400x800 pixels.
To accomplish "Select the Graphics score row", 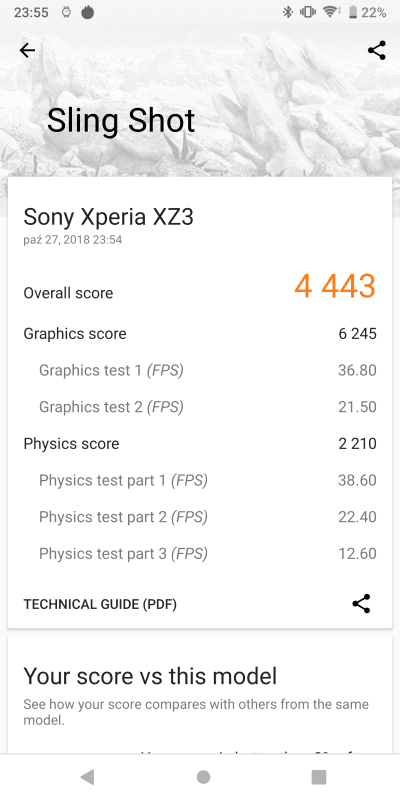I will click(x=200, y=334).
